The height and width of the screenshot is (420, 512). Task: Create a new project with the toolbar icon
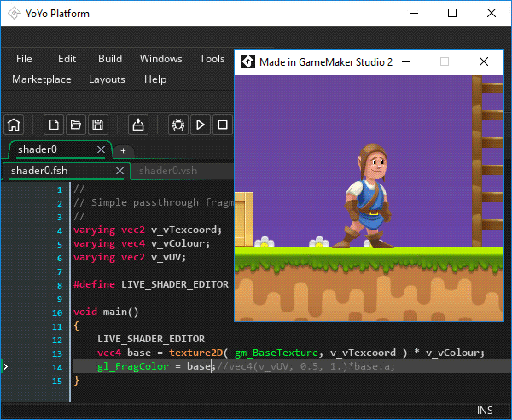coord(54,125)
